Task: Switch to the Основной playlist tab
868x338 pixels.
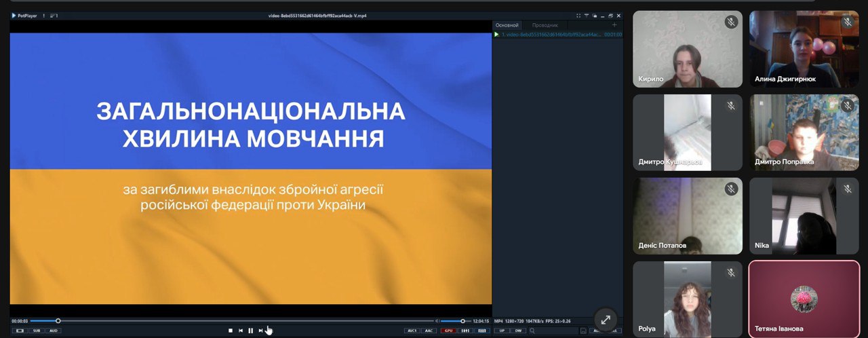Action: (507, 25)
